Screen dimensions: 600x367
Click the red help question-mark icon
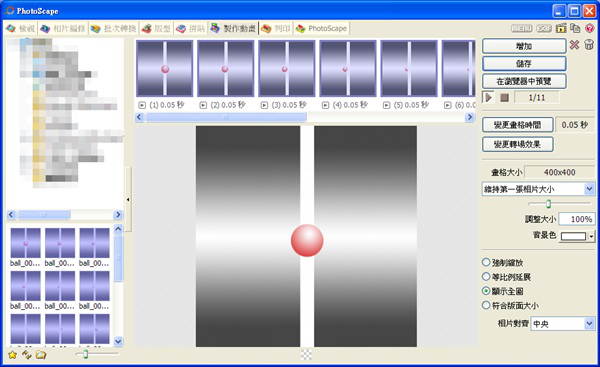point(590,28)
